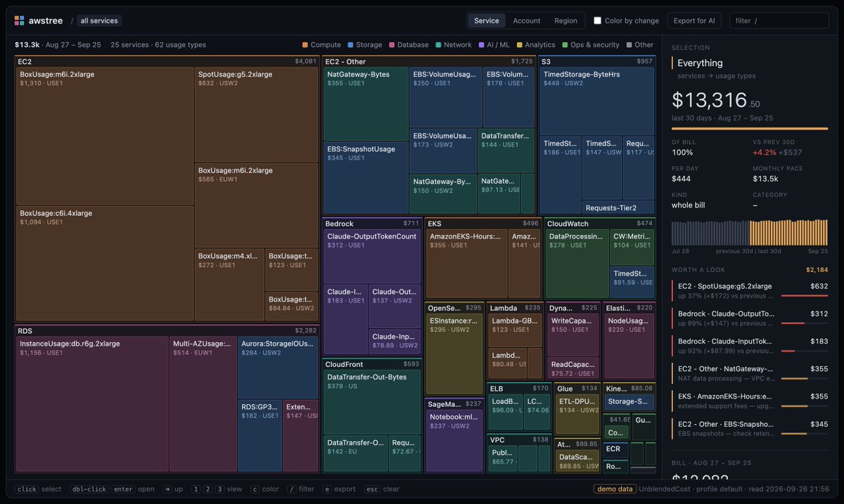844x504 pixels.
Task: Select the BoxUsage:c6i.4xlarge tile
Action: (x=105, y=263)
